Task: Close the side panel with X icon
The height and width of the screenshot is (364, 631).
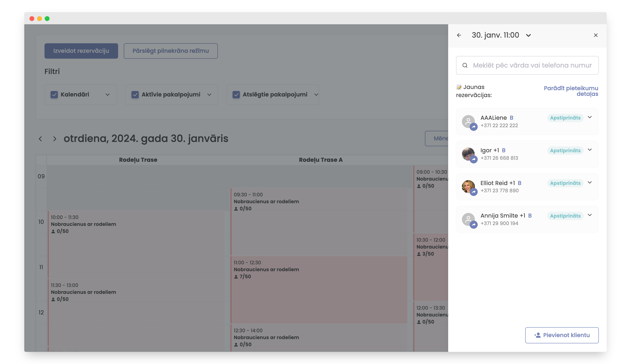Action: pyautogui.click(x=596, y=35)
